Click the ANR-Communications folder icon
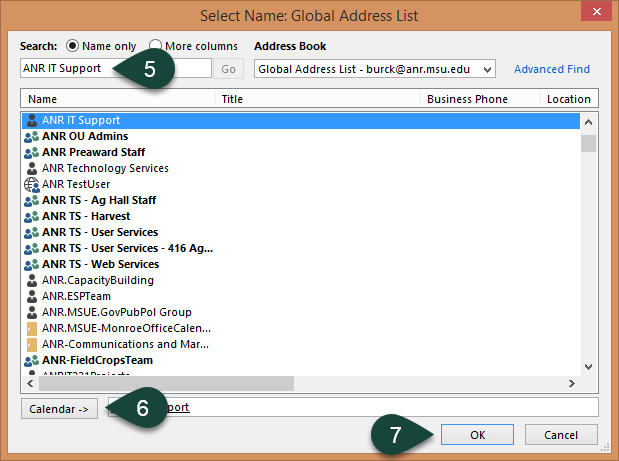619x461 pixels. (31, 344)
